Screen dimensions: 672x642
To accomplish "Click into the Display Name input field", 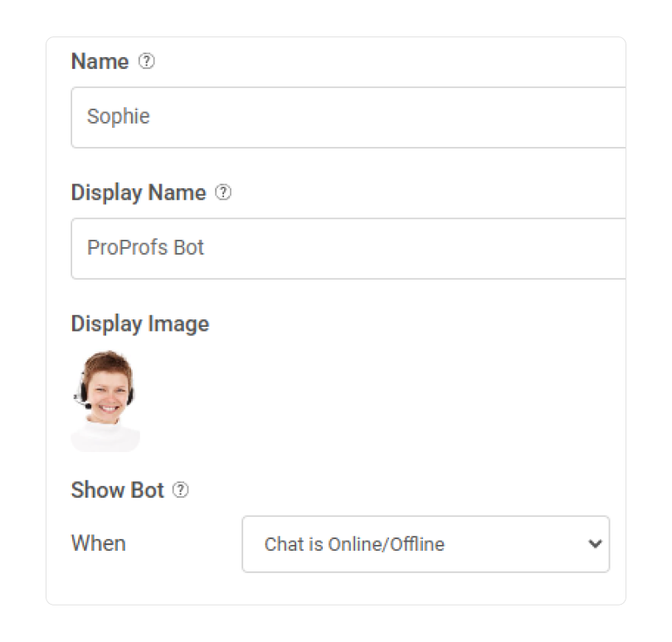I will click(x=332, y=248).
